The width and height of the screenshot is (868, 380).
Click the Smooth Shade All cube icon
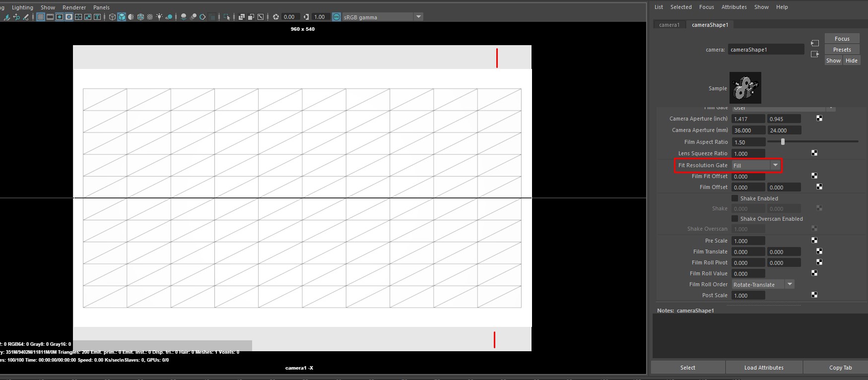pos(122,17)
